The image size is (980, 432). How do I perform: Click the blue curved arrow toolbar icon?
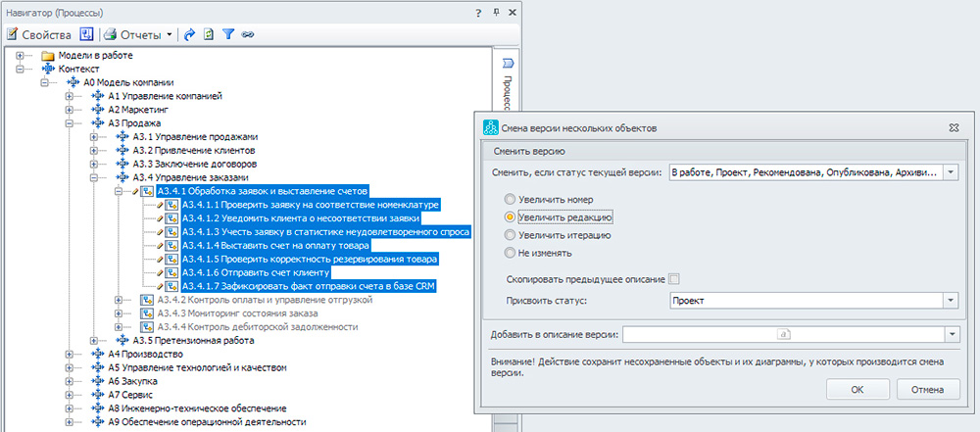click(x=189, y=34)
